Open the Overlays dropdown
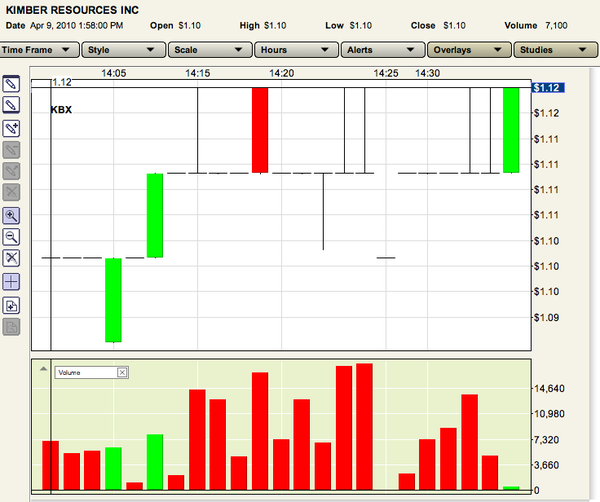Screen dimensions: 600x502 tap(470, 50)
